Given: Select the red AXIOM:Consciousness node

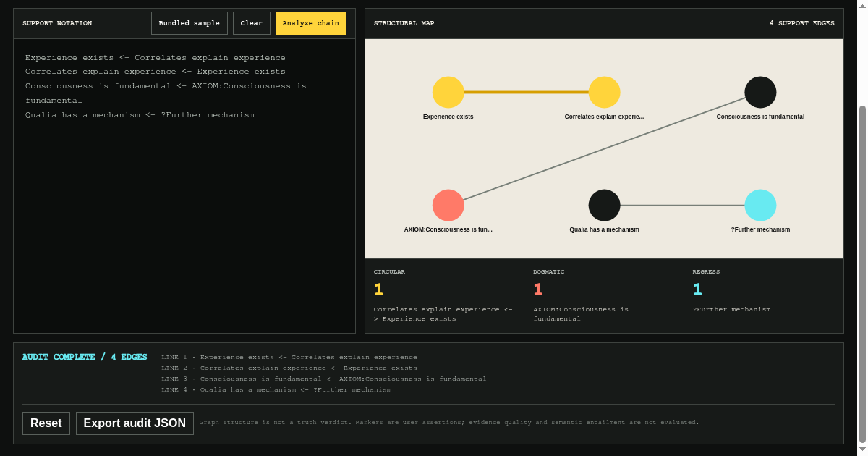Looking at the screenshot, I should (448, 206).
